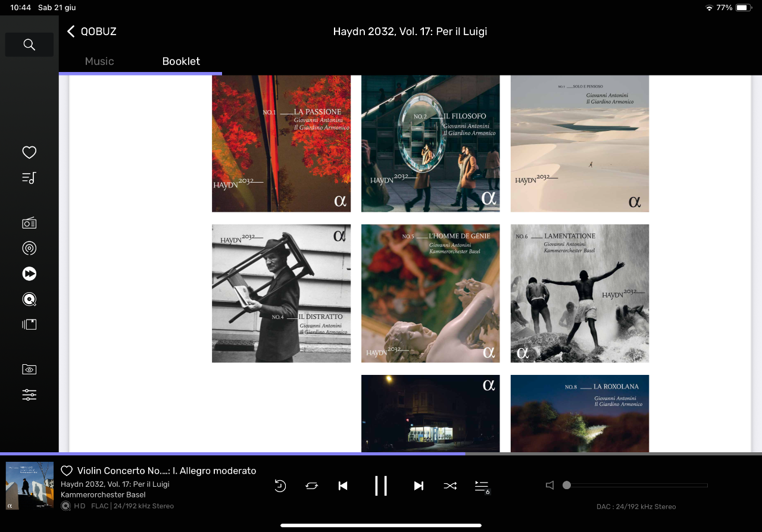Screen dimensions: 762x532
Task: Adjust the volume slider
Action: point(635,485)
